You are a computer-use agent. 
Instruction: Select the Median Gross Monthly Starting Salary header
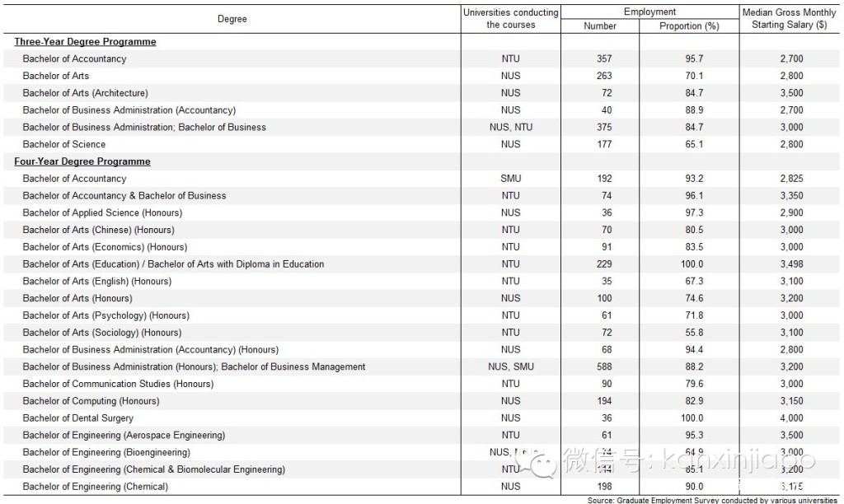(x=789, y=18)
